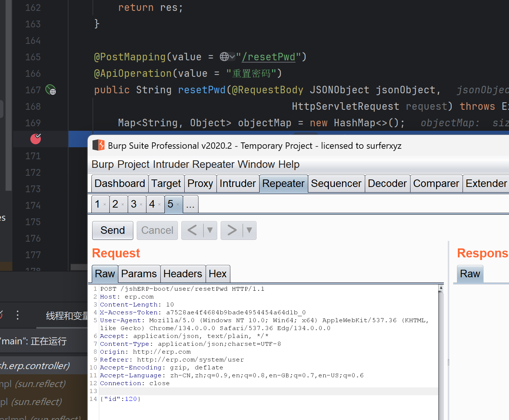The width and height of the screenshot is (509, 420).
Task: Show the request Raw view tab
Action: (105, 274)
